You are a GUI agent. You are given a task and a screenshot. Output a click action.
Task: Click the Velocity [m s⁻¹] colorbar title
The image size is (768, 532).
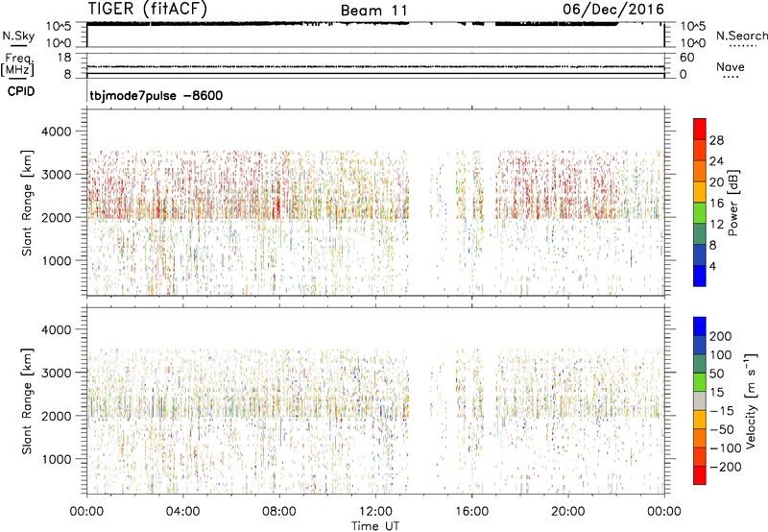coord(750,400)
